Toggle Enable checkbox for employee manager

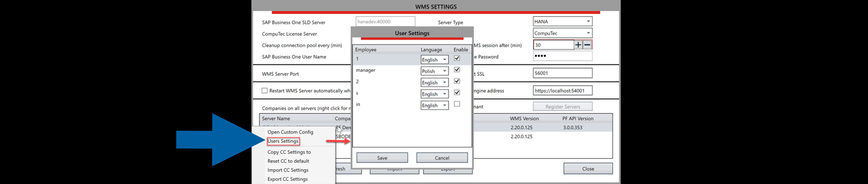457,70
